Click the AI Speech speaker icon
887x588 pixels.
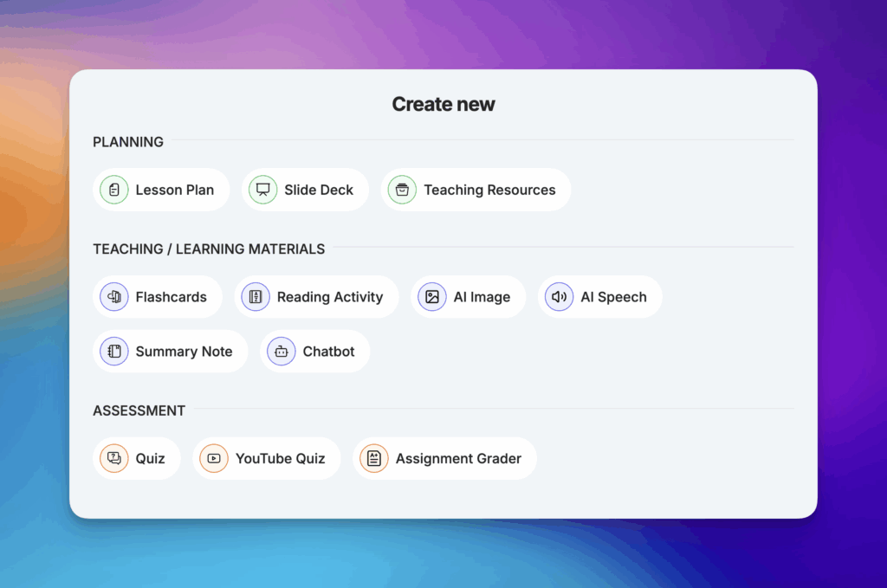[x=559, y=296]
